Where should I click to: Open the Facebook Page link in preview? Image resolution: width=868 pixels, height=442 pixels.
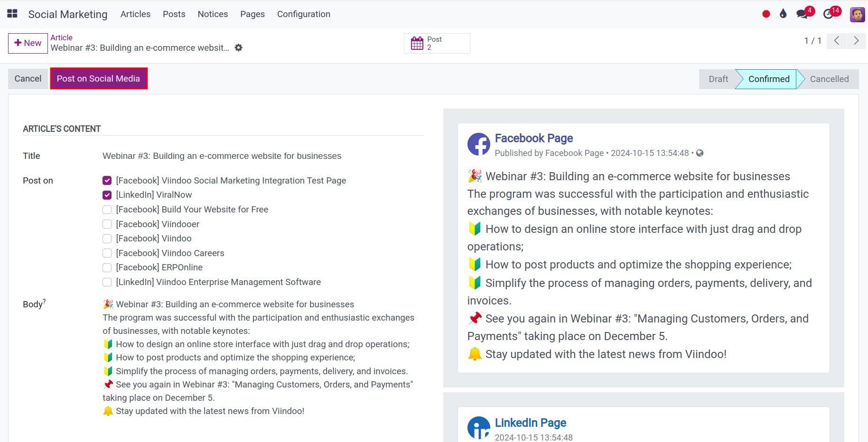click(x=534, y=138)
